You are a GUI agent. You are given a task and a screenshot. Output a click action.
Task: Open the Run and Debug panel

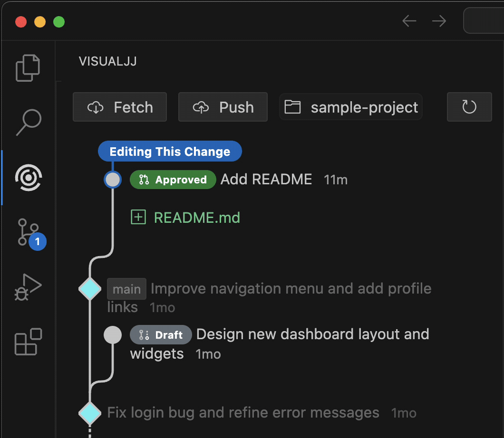[28, 287]
